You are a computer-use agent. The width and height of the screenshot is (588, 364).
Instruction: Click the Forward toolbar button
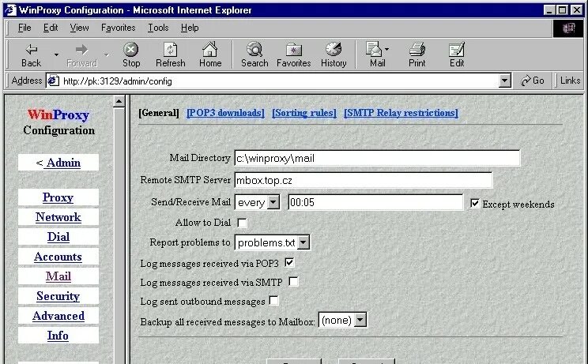point(81,54)
